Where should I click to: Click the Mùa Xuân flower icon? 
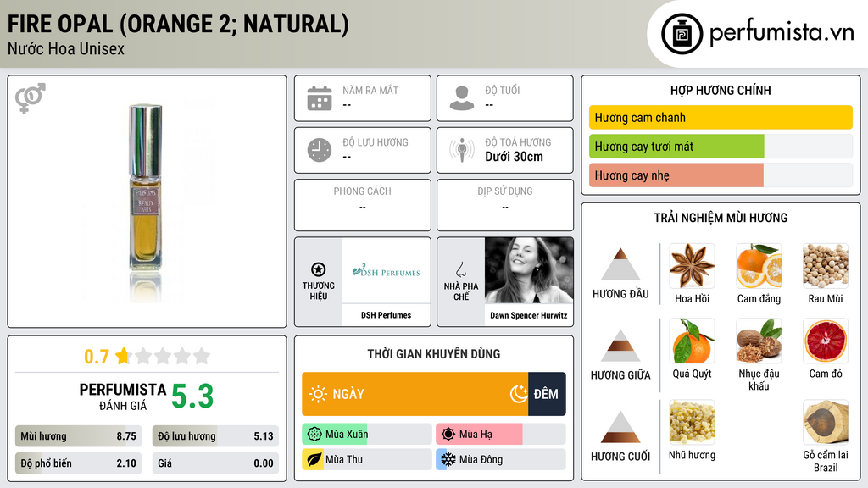314,435
